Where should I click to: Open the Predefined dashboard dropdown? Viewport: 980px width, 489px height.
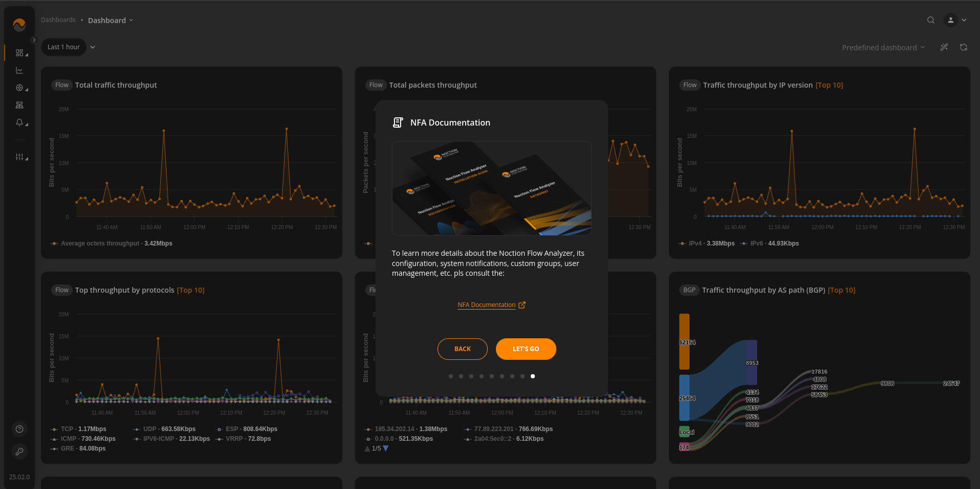click(x=883, y=47)
